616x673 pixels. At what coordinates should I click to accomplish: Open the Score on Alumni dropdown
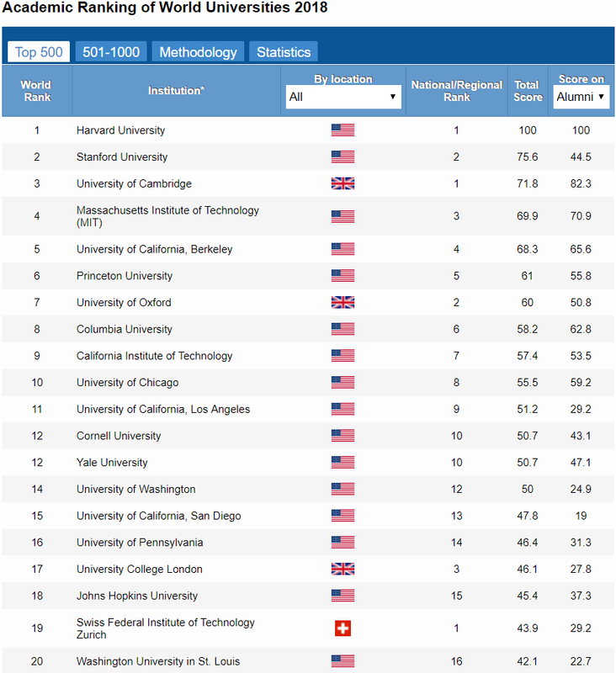(581, 97)
